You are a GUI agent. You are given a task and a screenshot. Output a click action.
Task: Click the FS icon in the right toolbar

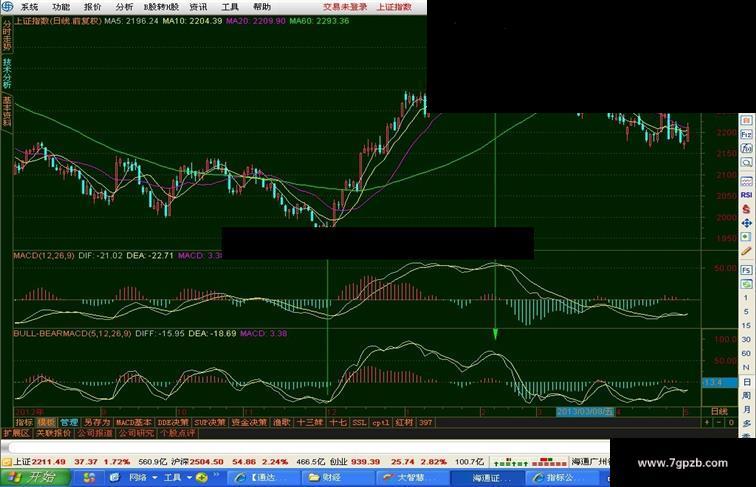[746, 270]
